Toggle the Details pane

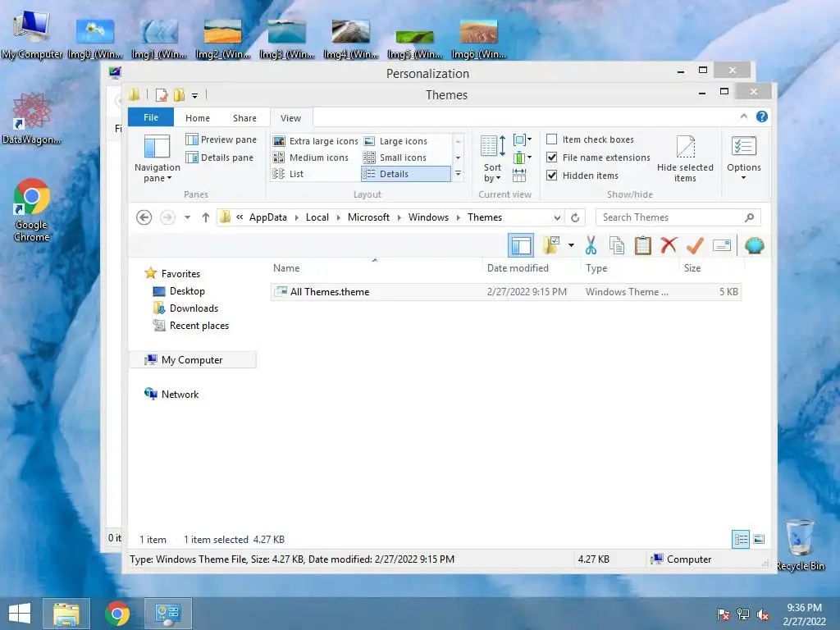coord(219,157)
